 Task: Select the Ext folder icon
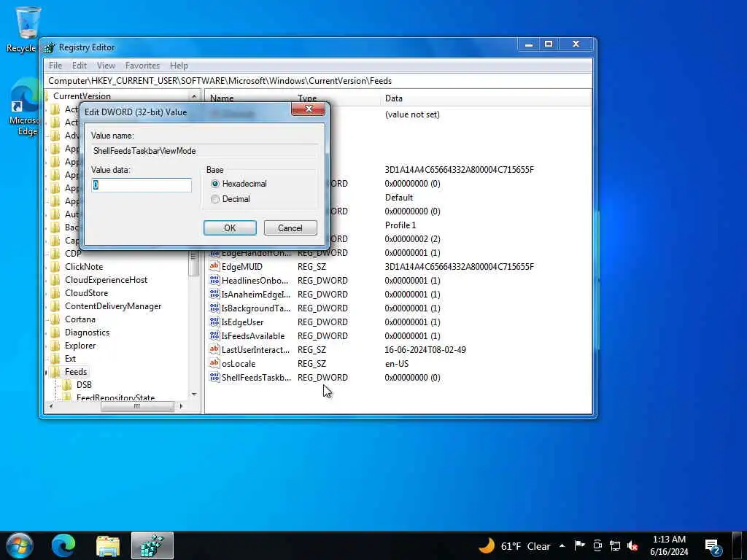(55, 359)
